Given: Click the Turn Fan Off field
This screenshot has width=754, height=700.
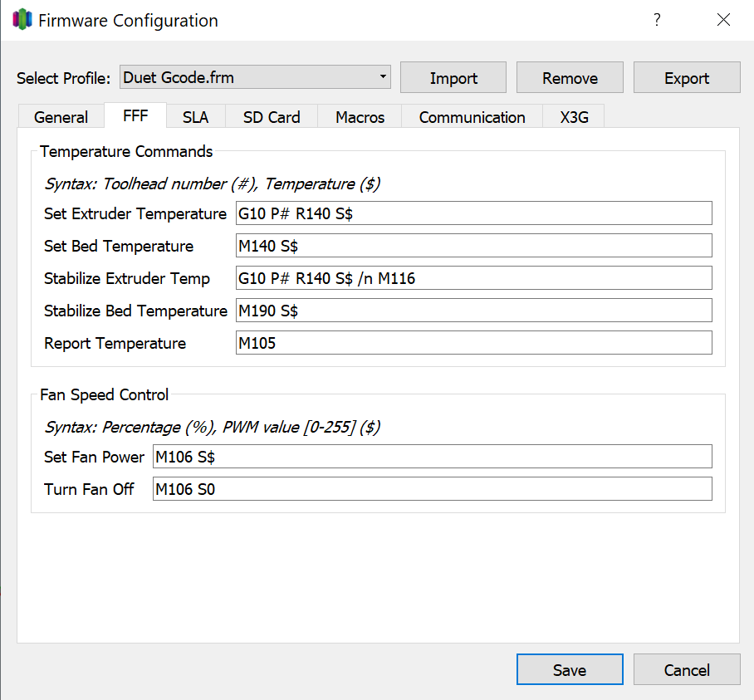Looking at the screenshot, I should [433, 489].
